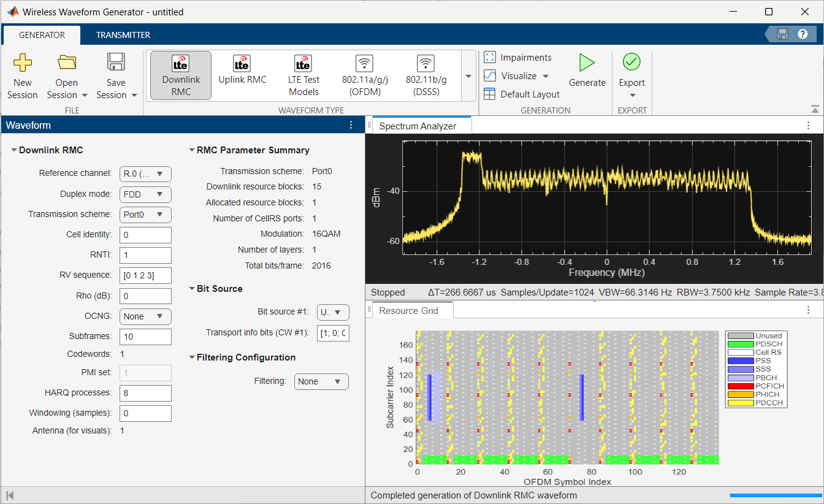Click the Subframes input field
Image resolution: width=824 pixels, height=504 pixels.
[x=145, y=337]
